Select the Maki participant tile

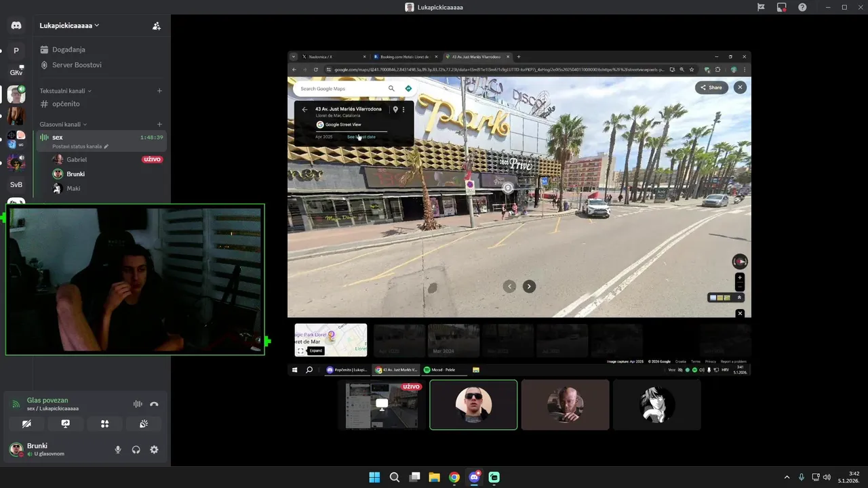[x=656, y=405]
